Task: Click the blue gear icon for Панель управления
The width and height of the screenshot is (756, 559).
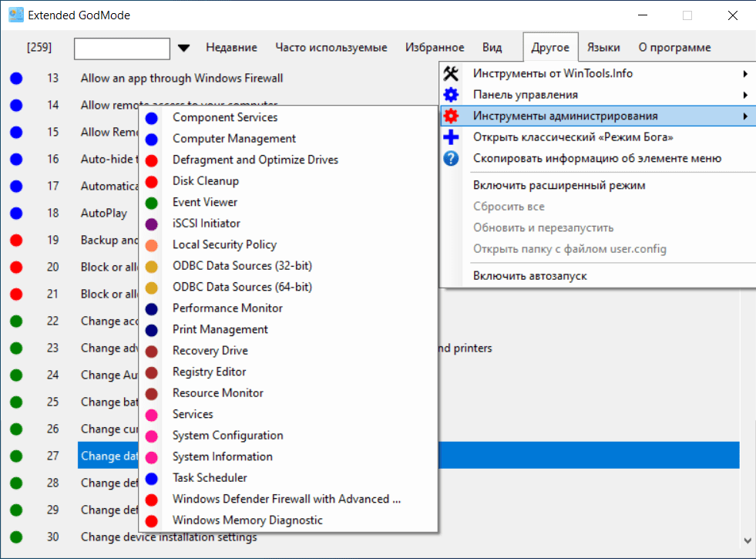Action: click(451, 95)
